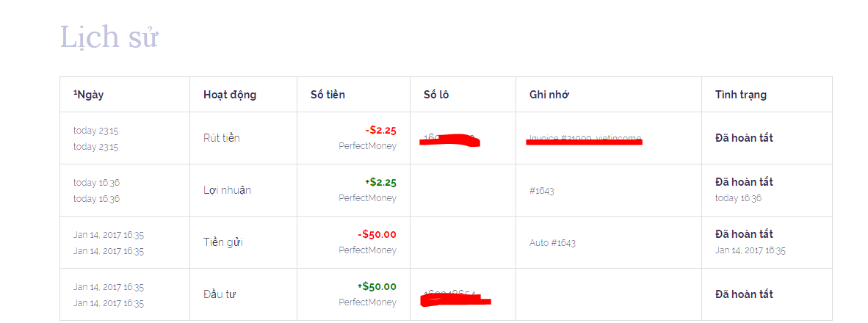The height and width of the screenshot is (323, 868).
Task: Click the Tiền gửi activity entry
Action: tap(223, 242)
